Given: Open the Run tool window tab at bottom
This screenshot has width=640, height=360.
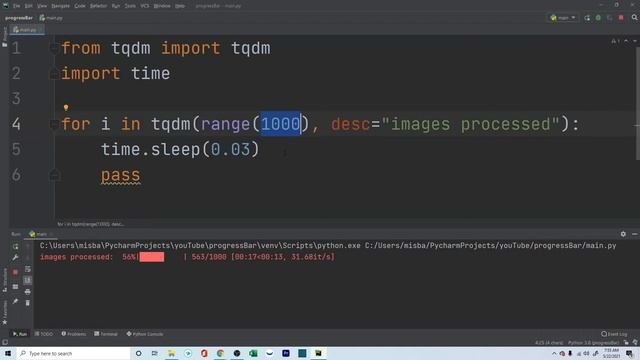Looking at the screenshot, I should click(x=20, y=334).
